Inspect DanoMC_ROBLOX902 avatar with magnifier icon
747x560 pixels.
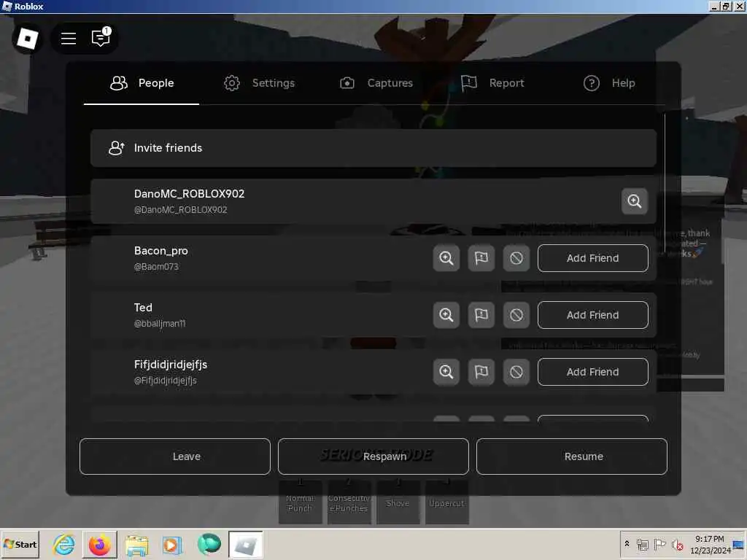pyautogui.click(x=634, y=201)
